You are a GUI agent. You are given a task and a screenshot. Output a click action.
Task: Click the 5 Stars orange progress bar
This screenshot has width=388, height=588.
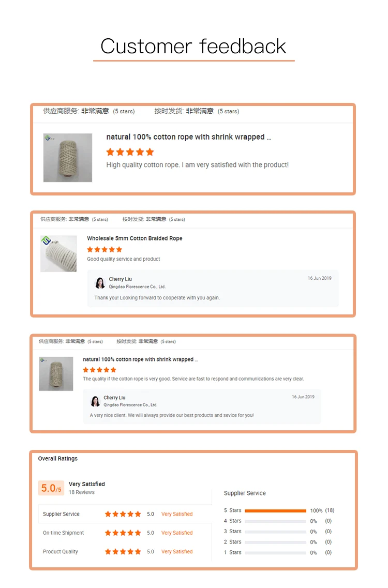(x=275, y=510)
